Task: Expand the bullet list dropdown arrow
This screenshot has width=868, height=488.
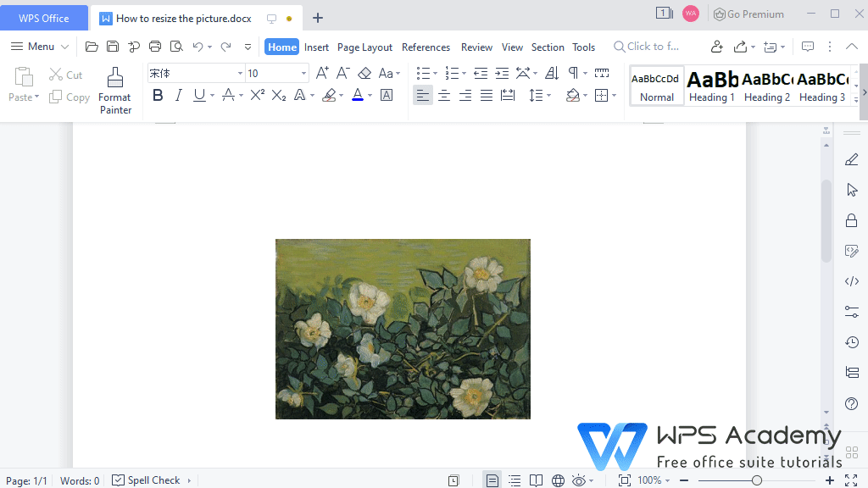Action: pos(435,74)
